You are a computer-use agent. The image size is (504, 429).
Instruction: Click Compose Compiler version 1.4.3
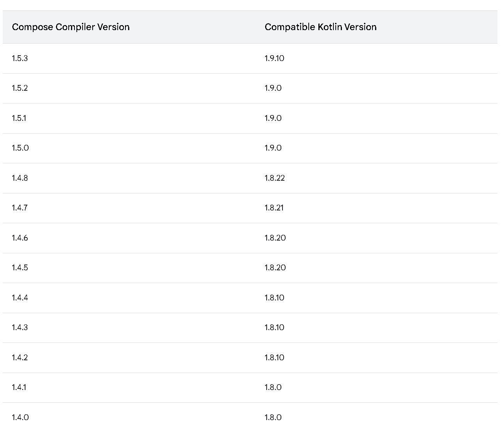pyautogui.click(x=20, y=327)
